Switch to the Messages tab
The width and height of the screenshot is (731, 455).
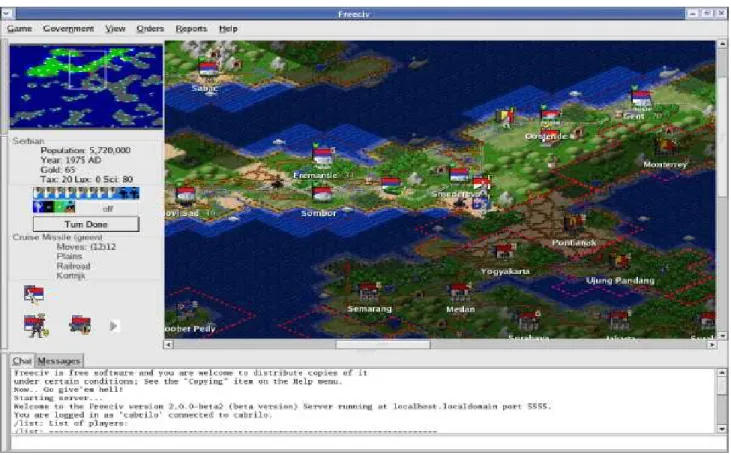(59, 361)
